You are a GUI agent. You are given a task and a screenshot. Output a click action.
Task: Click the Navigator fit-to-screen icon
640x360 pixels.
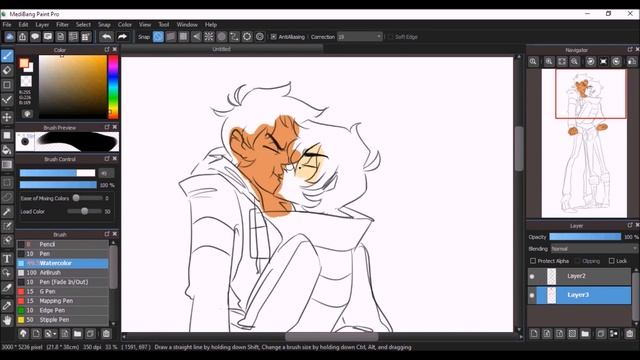(562, 62)
